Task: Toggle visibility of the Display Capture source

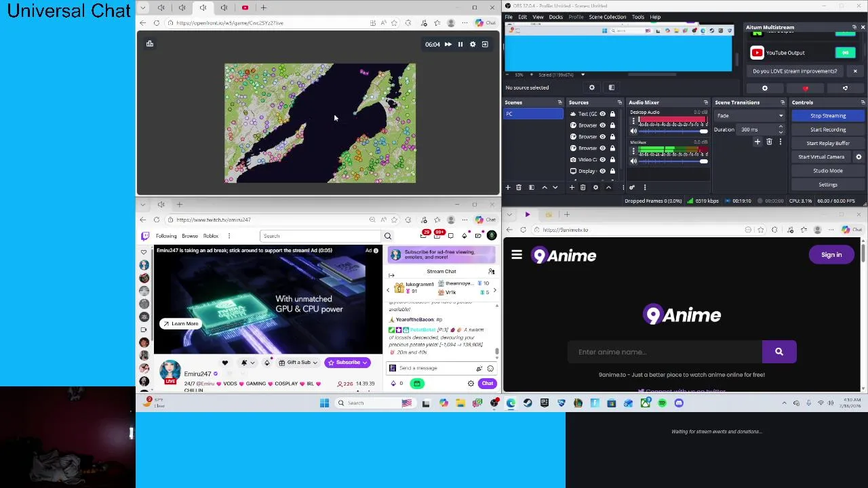Action: (x=602, y=171)
